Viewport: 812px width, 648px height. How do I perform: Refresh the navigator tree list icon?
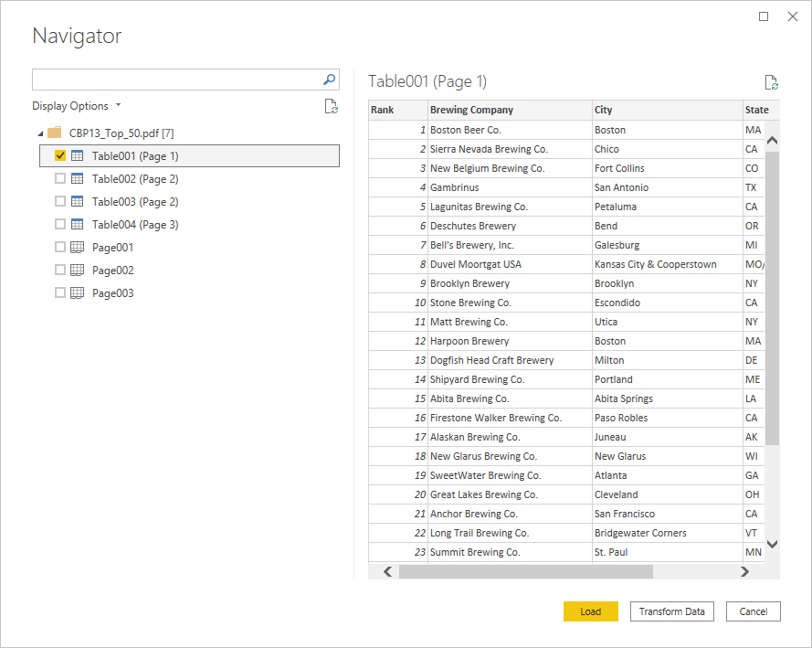click(331, 106)
